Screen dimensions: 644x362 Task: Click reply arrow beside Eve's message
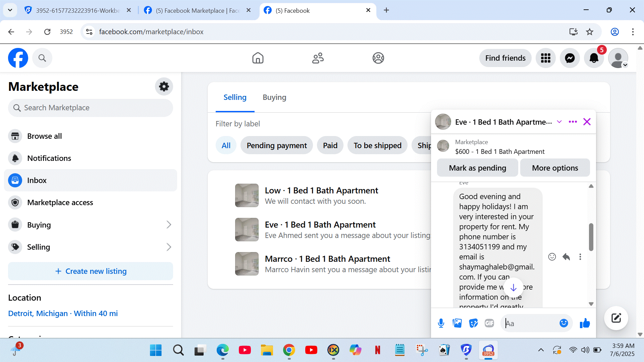566,257
